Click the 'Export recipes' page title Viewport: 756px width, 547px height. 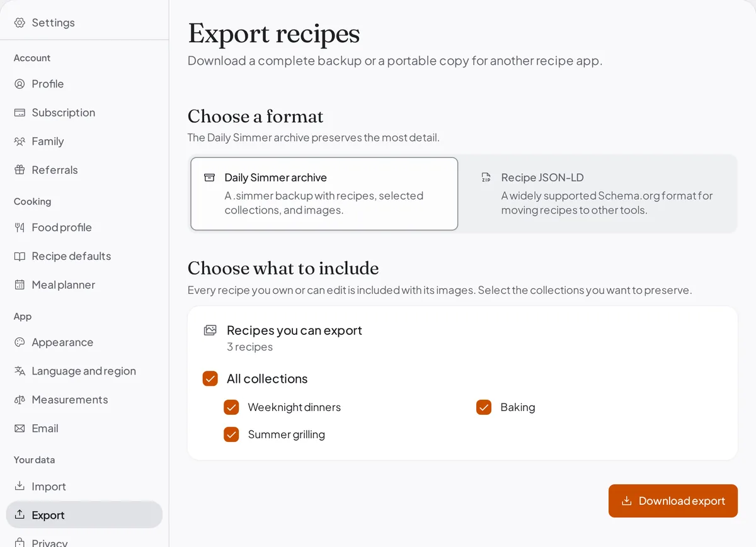pyautogui.click(x=273, y=33)
